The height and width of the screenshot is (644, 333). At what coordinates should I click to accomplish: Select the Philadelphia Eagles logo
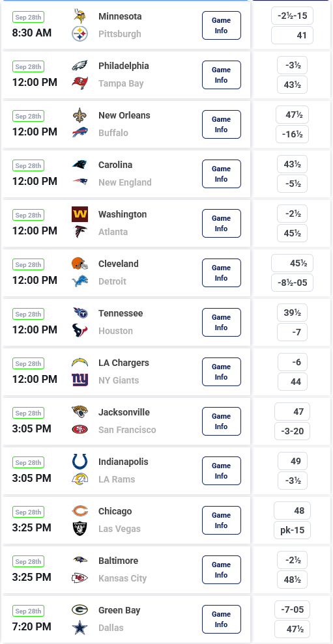coord(80,66)
